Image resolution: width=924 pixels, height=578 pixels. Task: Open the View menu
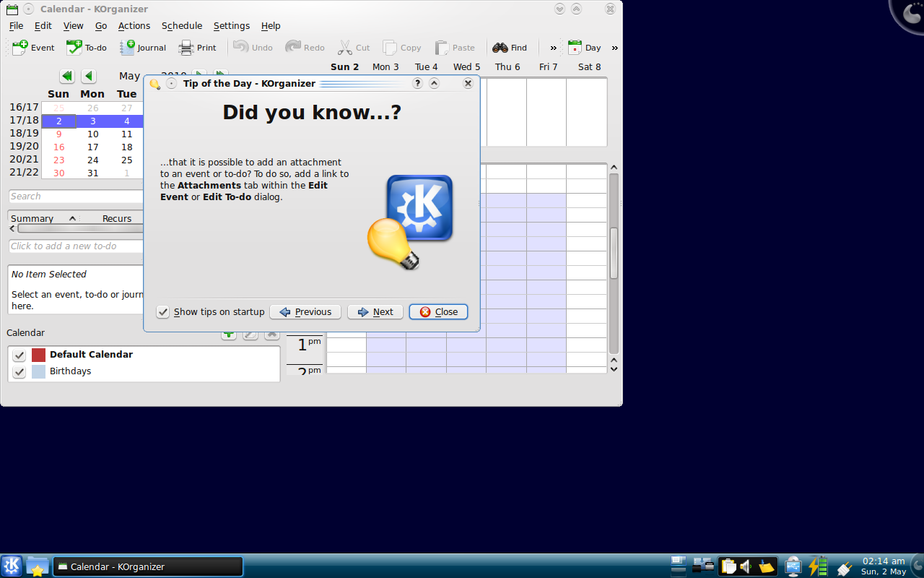pyautogui.click(x=73, y=25)
